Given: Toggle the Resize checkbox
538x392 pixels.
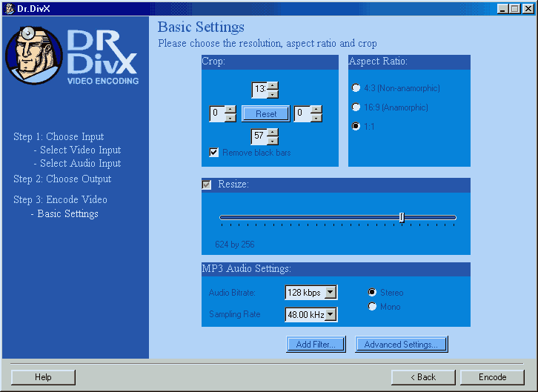Looking at the screenshot, I should point(207,185).
